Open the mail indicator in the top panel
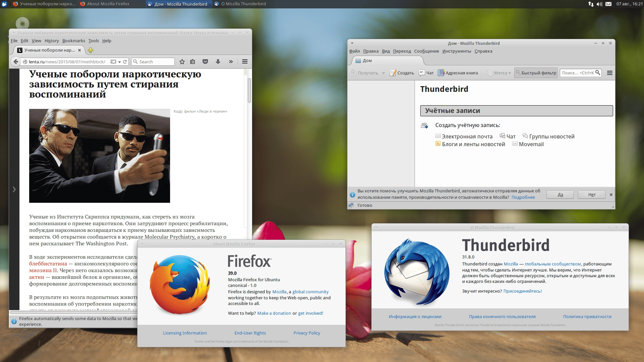The image size is (644, 362). pos(608,4)
